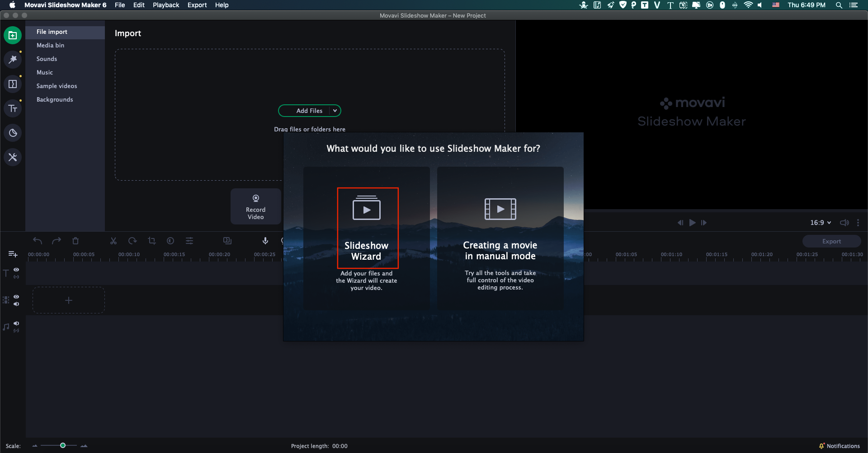Click the microphone icon to record audio

[x=265, y=241]
